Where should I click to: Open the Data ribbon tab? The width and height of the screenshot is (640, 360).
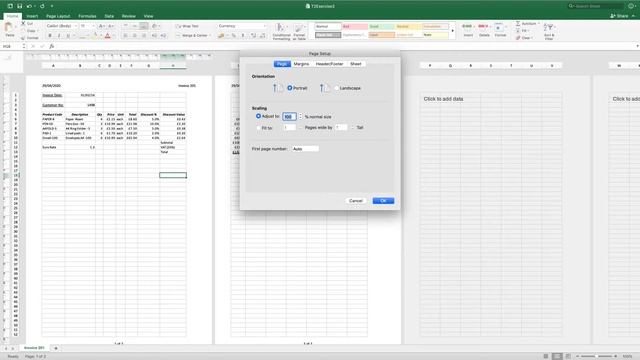(x=109, y=16)
